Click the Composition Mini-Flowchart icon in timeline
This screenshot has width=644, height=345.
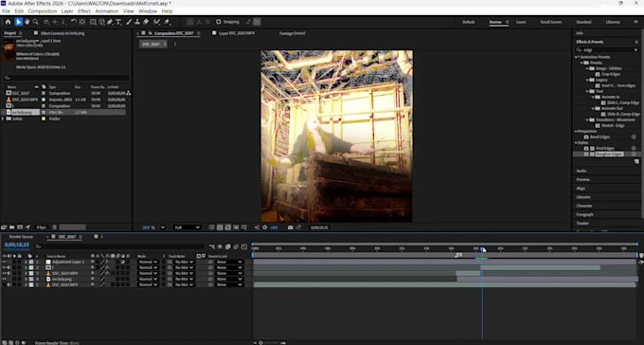tap(211, 246)
